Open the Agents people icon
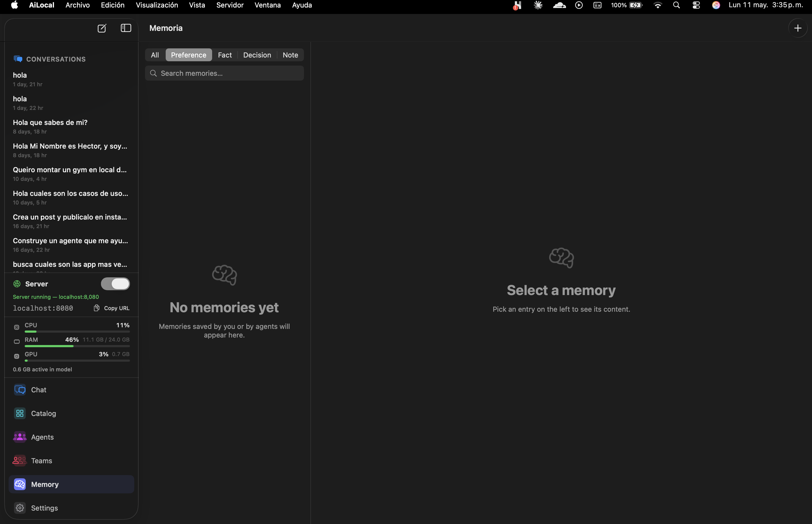The width and height of the screenshot is (812, 524). [x=20, y=437]
